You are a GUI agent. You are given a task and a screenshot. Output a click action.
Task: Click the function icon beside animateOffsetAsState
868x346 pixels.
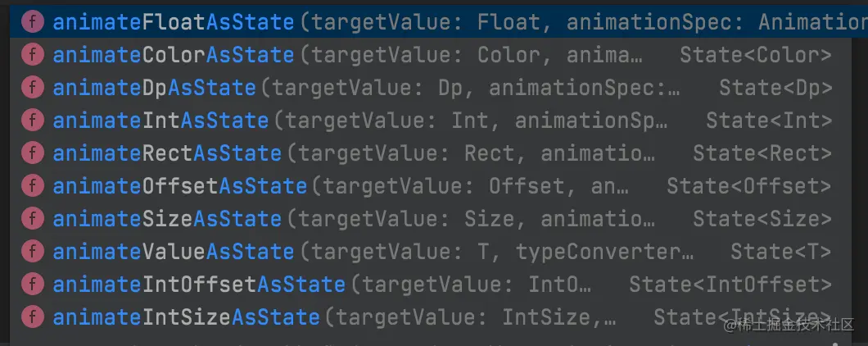[x=33, y=186]
